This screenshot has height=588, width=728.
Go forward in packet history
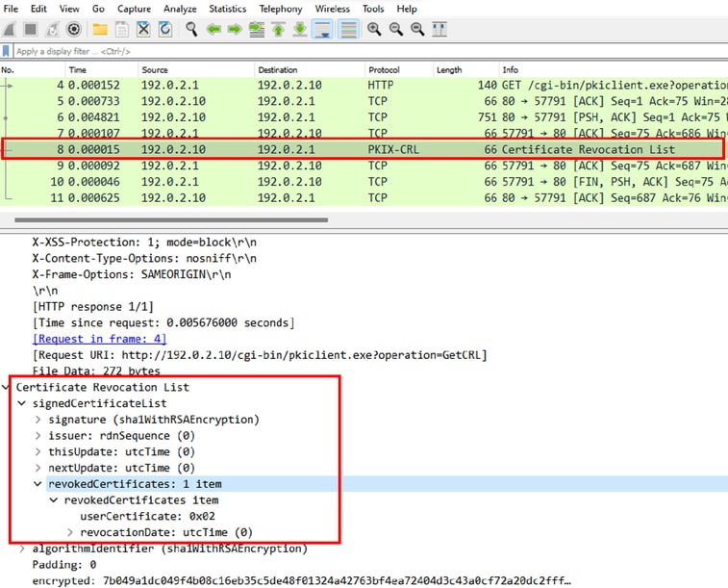click(x=235, y=29)
